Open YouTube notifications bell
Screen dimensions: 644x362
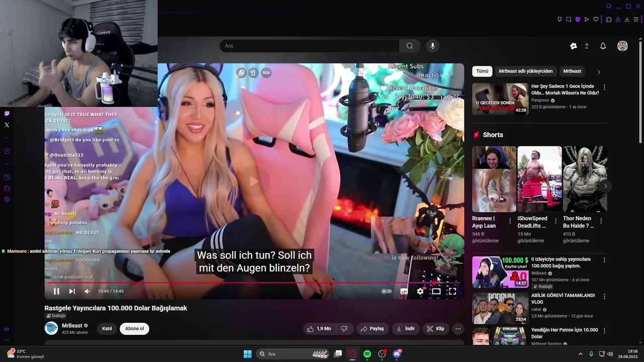pyautogui.click(x=603, y=46)
